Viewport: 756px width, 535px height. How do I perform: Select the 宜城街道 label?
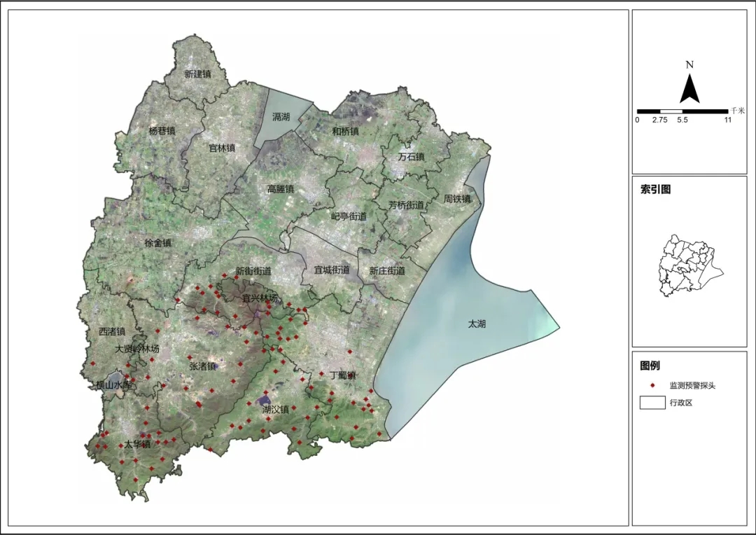331,270
